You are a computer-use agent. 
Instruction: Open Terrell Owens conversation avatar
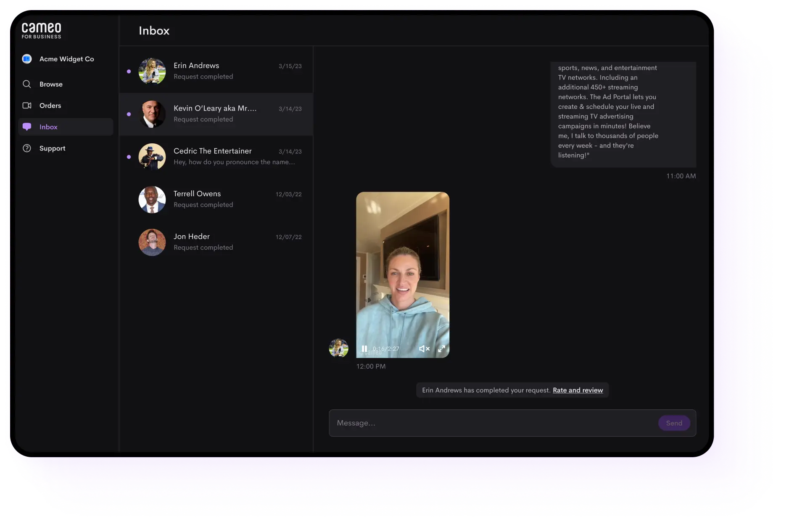(152, 200)
